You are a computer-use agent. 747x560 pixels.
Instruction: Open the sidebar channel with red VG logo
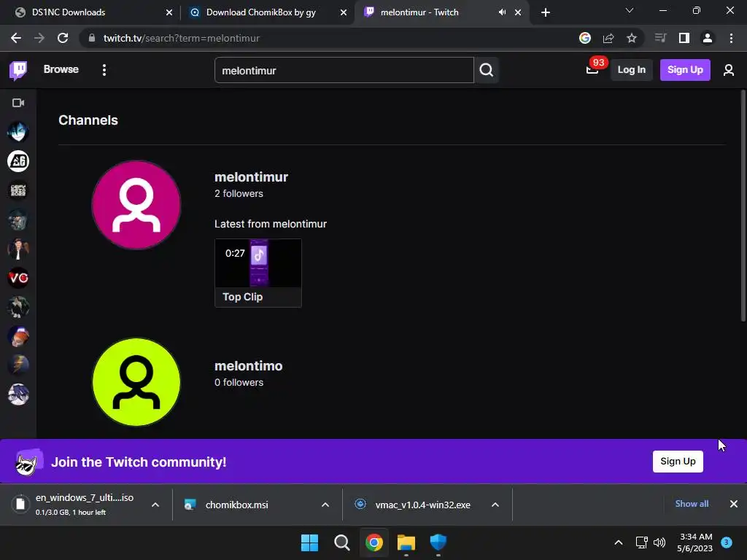point(18,278)
